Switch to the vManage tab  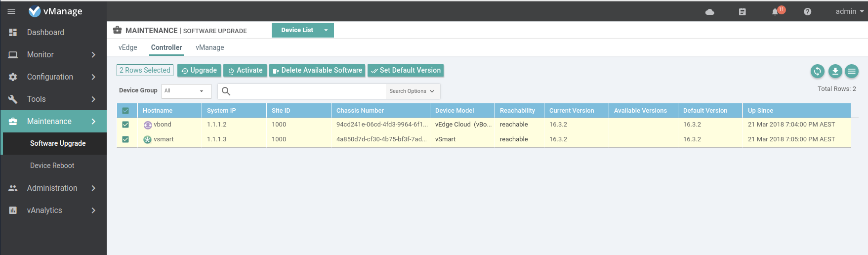[x=209, y=47]
